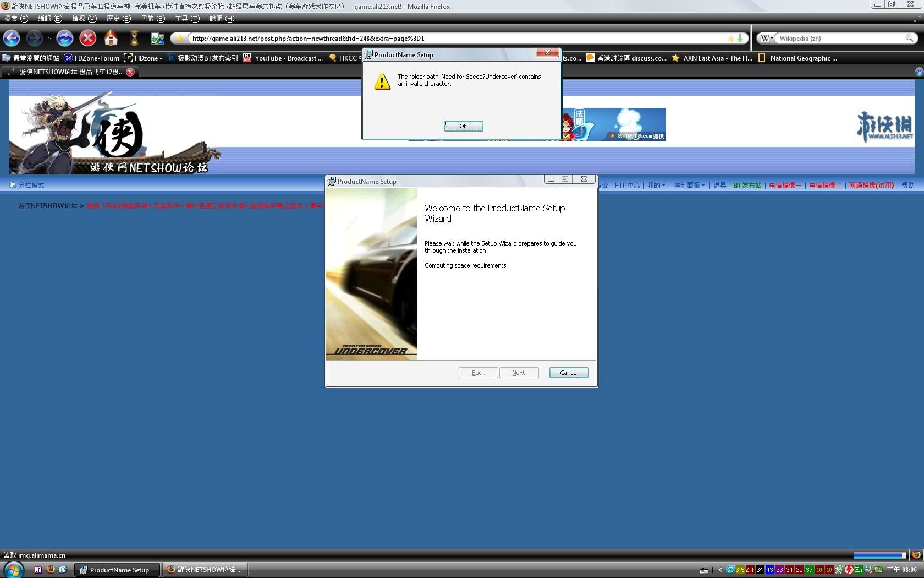Open the 极影动漫BT发布索引 bookmark
Screen dimensions: 924x578
pos(202,58)
